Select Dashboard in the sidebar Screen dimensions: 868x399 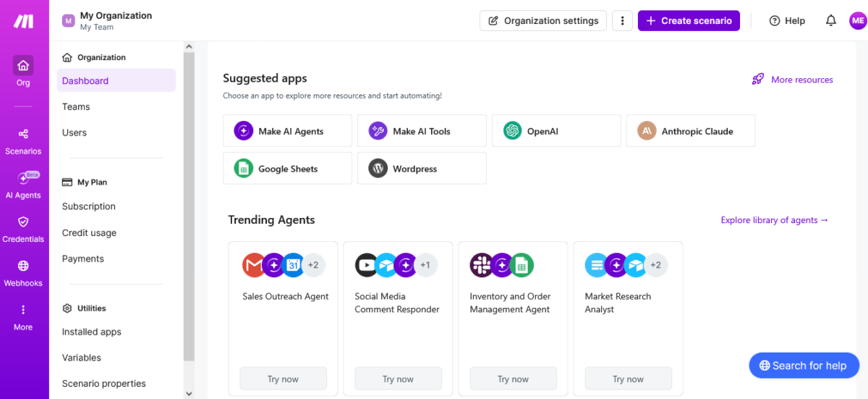[116, 80]
